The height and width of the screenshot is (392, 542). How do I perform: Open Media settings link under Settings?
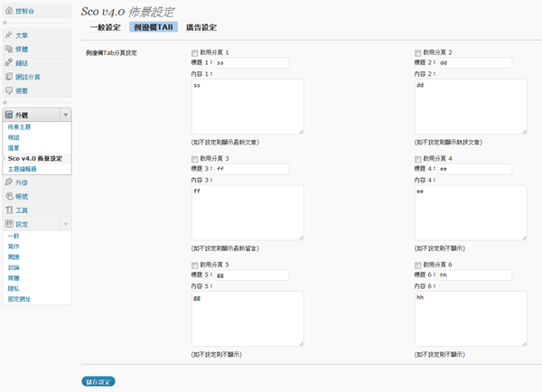tap(14, 277)
